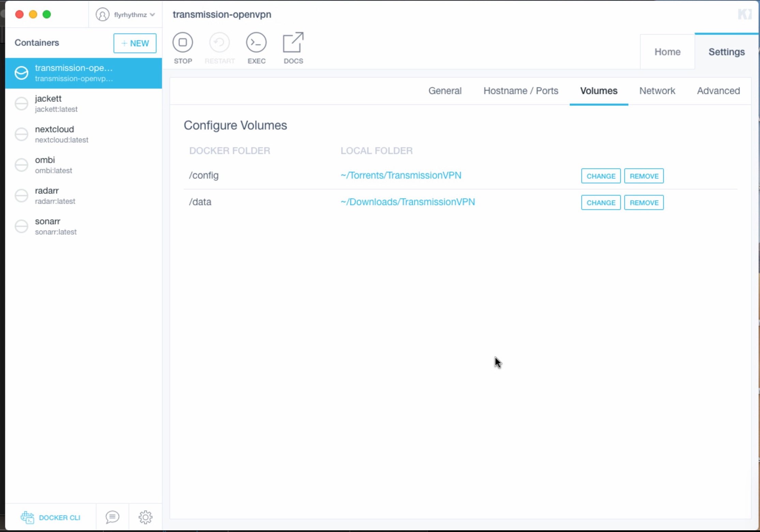Viewport: 760px width, 532px height.
Task: Click REMOVE for the /data volume
Action: pyautogui.click(x=644, y=202)
